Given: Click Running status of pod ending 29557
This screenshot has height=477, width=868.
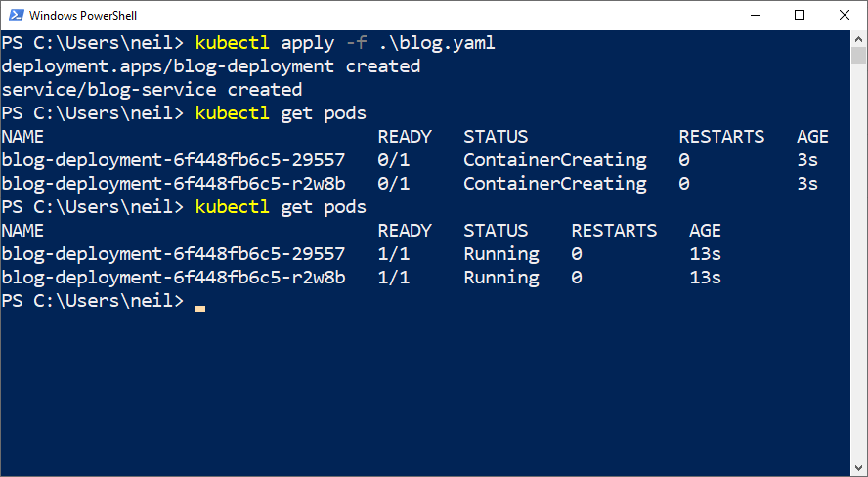Looking at the screenshot, I should (x=500, y=254).
